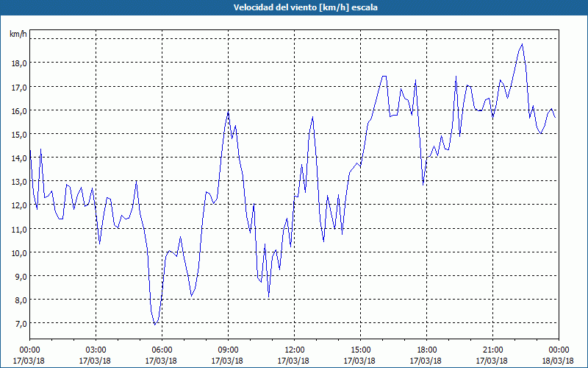
Task: Click the 13,0 y-axis label
Action: tap(19, 182)
